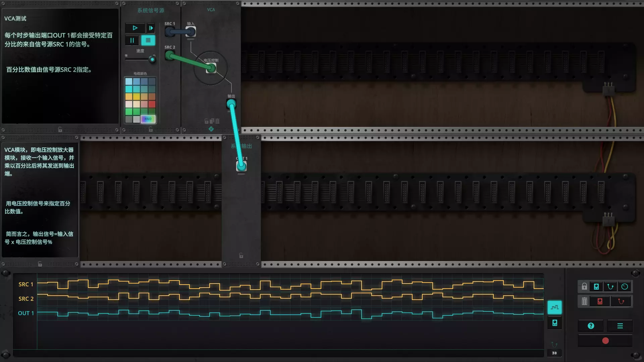Screen dimensions: 644x362
Task: Toggle lock on system signal source module
Action: click(x=151, y=129)
